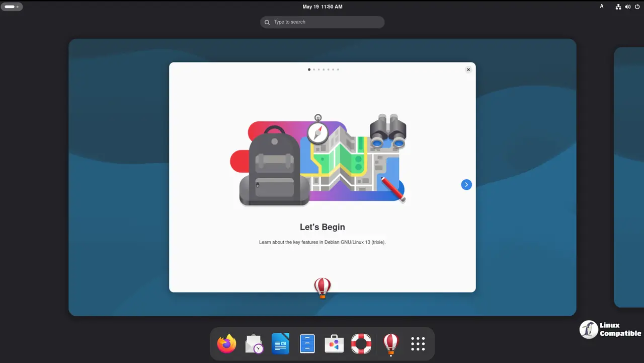Jump to the second tour page dot
Viewport: 644px width, 363px height.
pyautogui.click(x=314, y=69)
